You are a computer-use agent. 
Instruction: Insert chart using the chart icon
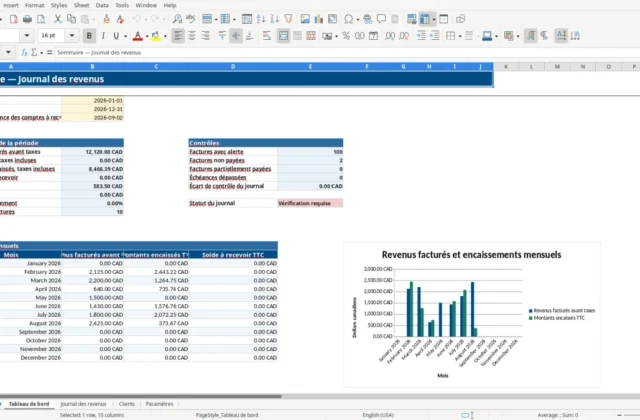tap(319, 19)
